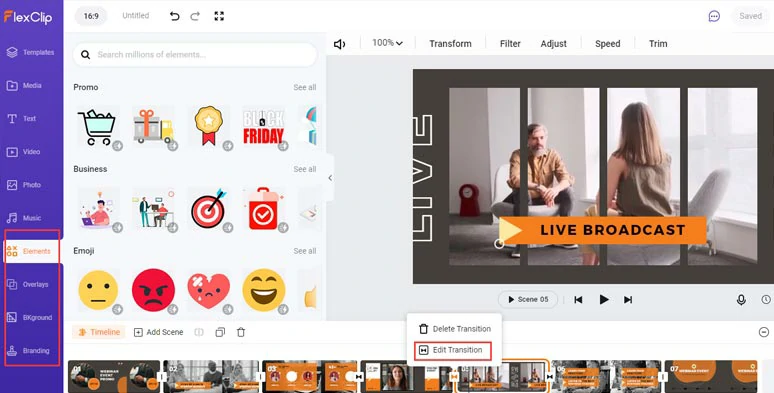Click the search elements input field

click(x=195, y=54)
